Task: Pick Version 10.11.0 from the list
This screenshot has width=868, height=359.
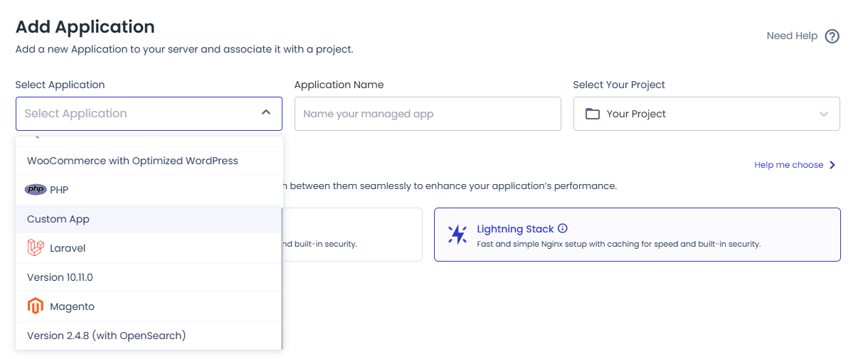Action: [60, 277]
